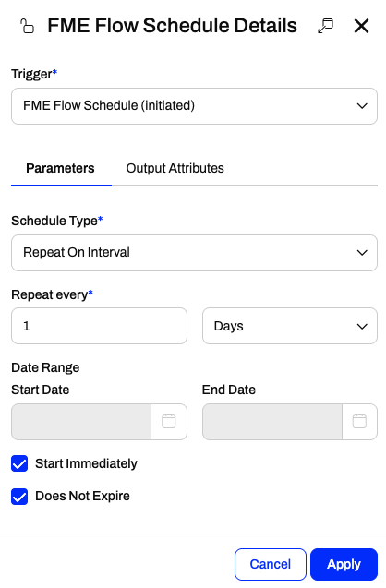This screenshot has height=588, width=386.
Task: Click the Trigger dropdown chevron arrow
Action: [x=362, y=106]
